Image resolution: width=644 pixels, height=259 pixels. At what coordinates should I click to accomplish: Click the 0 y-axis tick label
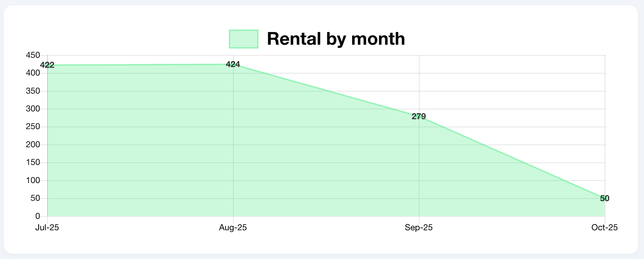pos(38,216)
